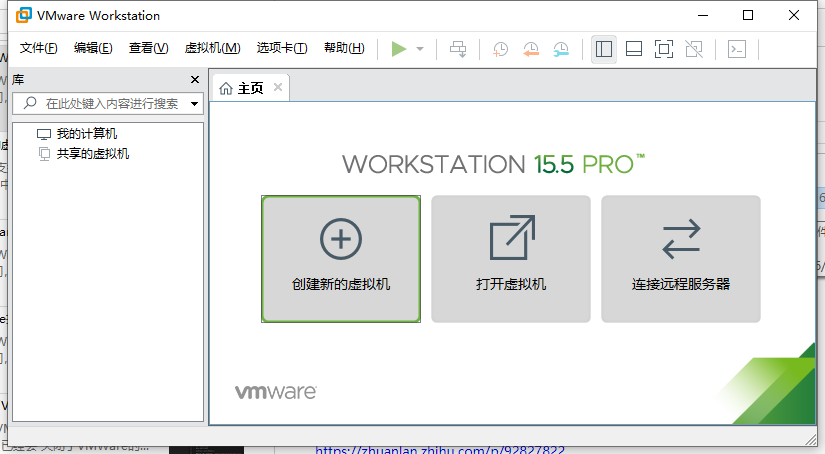Click the library search input field

point(108,104)
